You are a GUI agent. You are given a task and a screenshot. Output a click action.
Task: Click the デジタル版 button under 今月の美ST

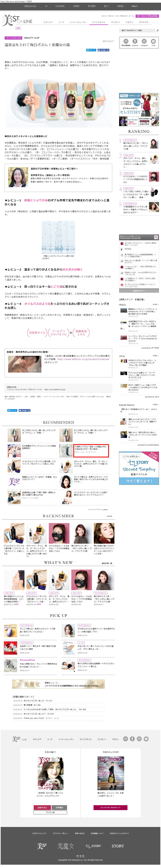coord(50,812)
